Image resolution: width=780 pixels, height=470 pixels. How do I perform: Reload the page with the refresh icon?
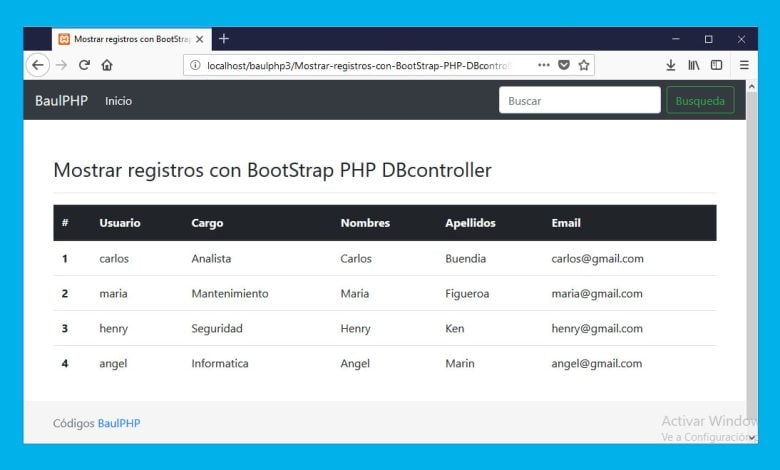click(x=84, y=65)
